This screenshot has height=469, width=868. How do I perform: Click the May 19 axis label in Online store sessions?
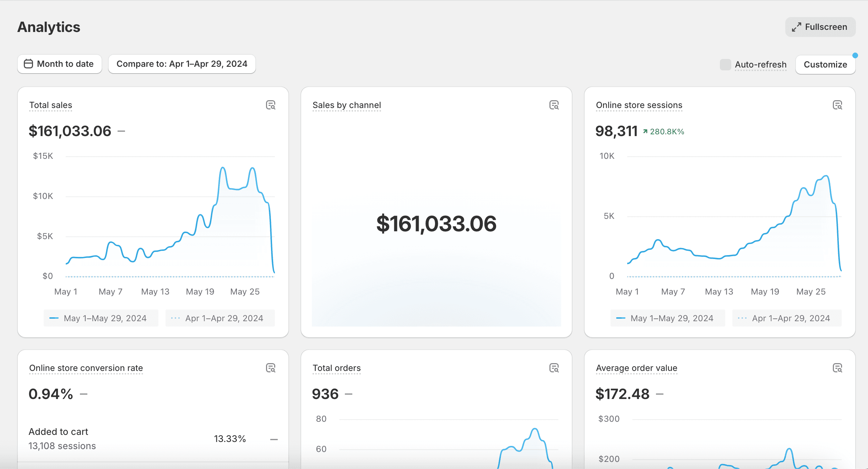tap(765, 292)
